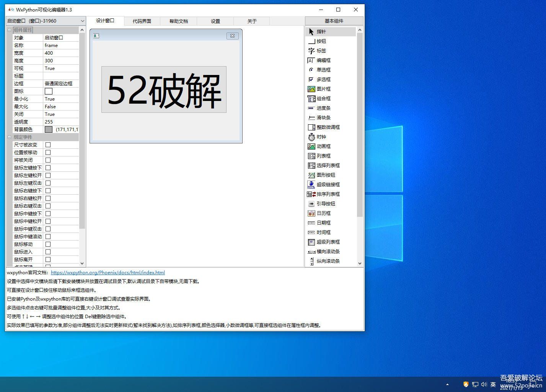Collapse the 组件属性 section
Screen dimensions: 546x392
coord(9,30)
